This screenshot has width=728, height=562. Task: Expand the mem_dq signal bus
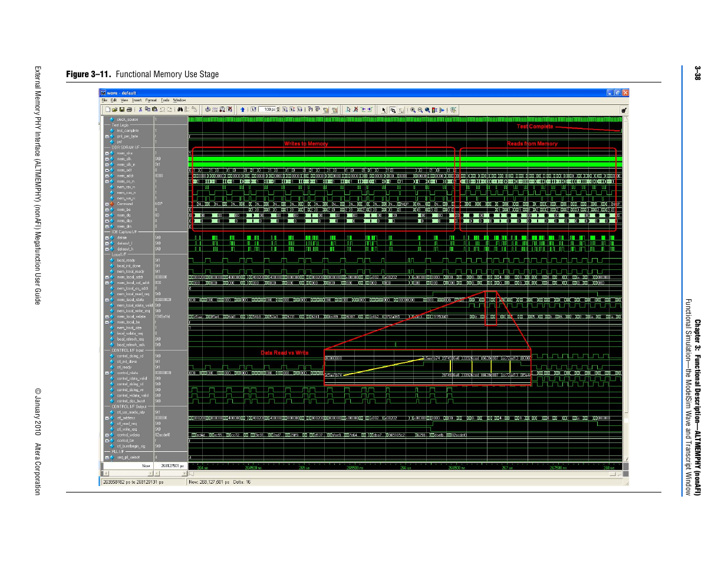[107, 215]
